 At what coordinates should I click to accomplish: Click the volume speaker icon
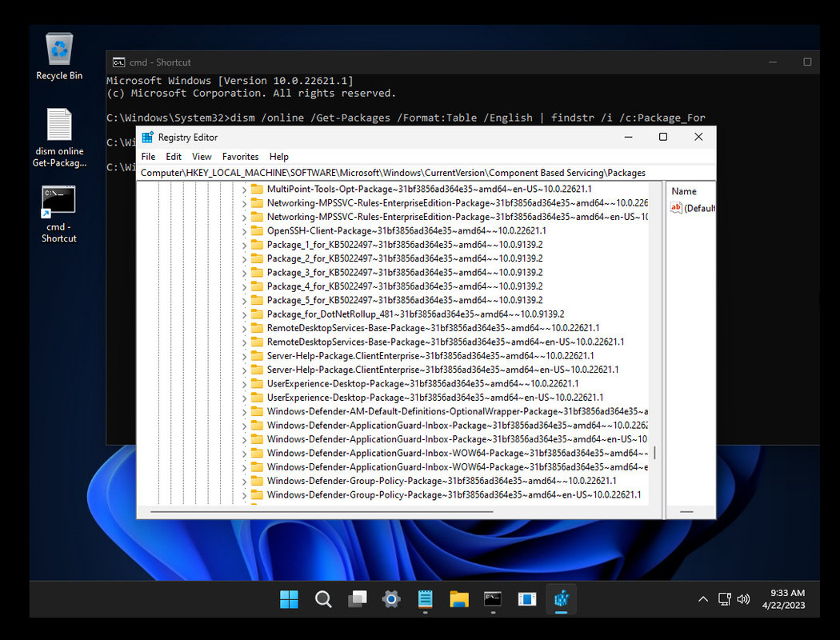(743, 599)
